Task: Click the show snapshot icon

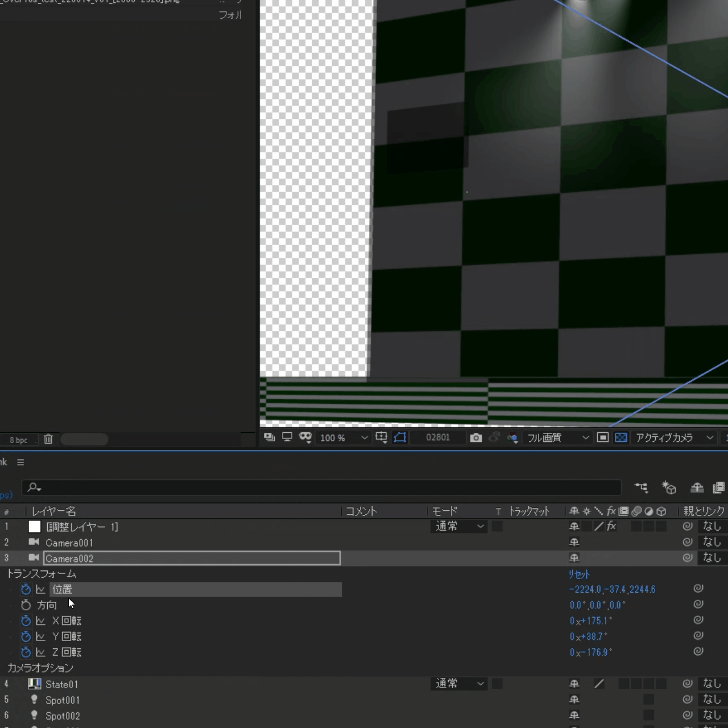Action: pyautogui.click(x=494, y=437)
